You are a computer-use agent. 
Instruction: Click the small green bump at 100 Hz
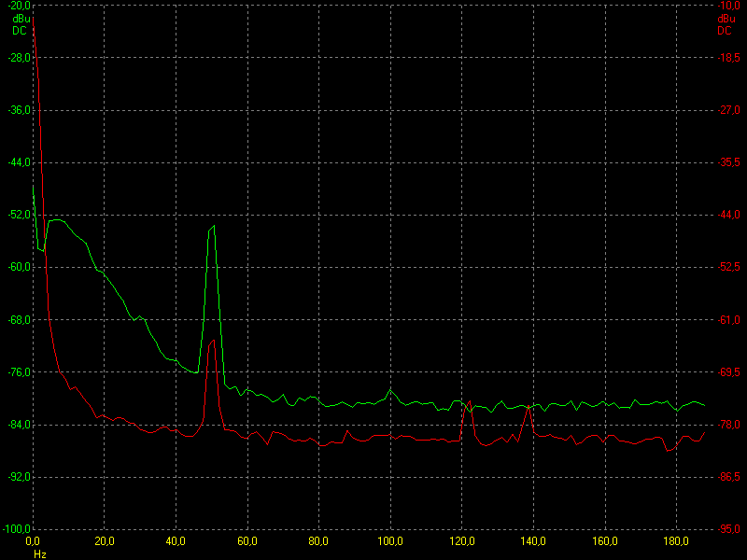[x=390, y=390]
